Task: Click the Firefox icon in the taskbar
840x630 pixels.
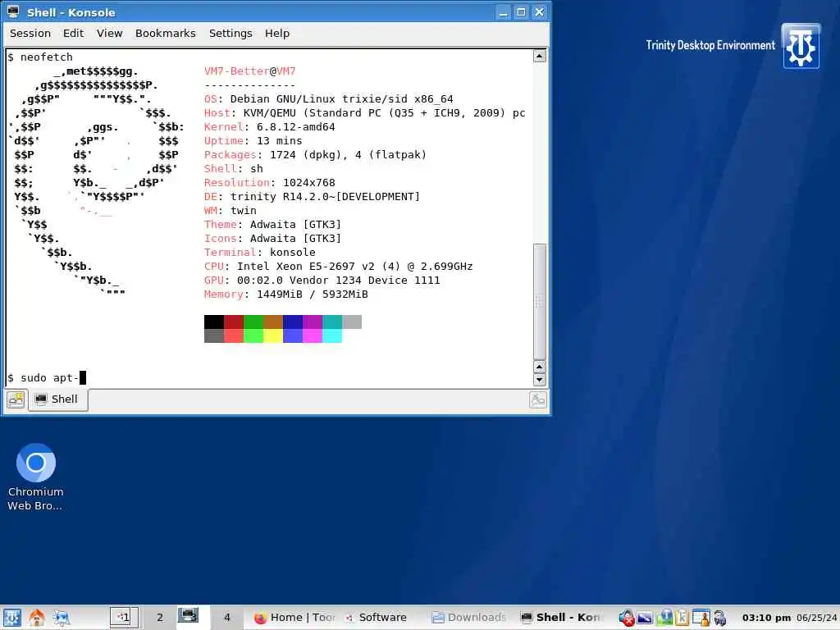Action: 260,619
